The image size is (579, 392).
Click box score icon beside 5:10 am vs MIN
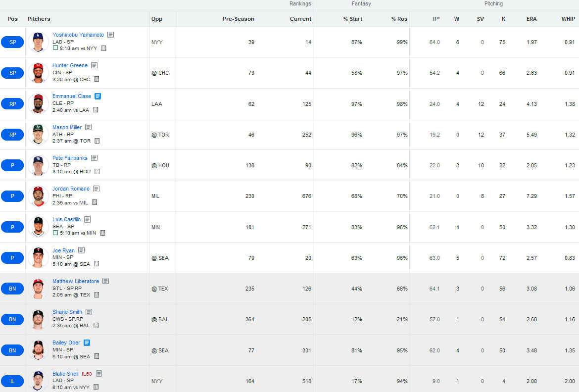[x=102, y=233]
